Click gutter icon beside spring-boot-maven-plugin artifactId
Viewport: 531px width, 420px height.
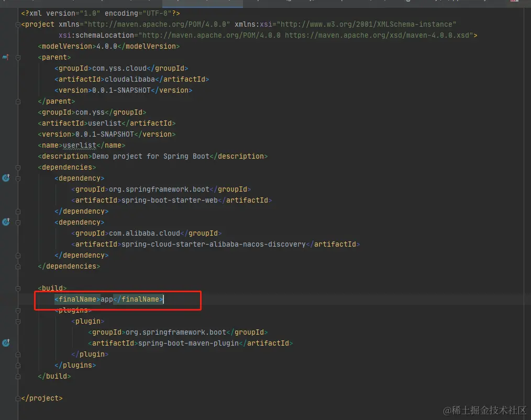tap(6, 343)
